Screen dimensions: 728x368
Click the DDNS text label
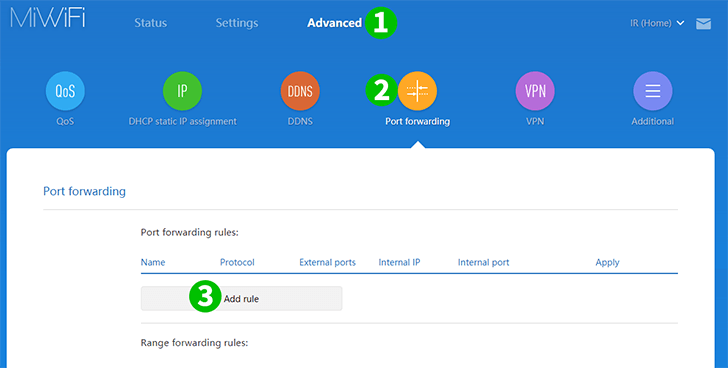(300, 122)
